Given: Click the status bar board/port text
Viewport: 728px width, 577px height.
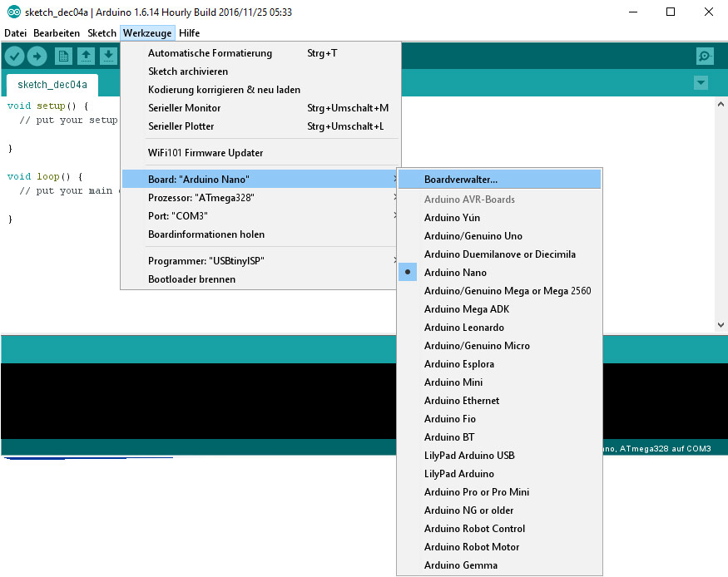Looking at the screenshot, I should pyautogui.click(x=656, y=448).
